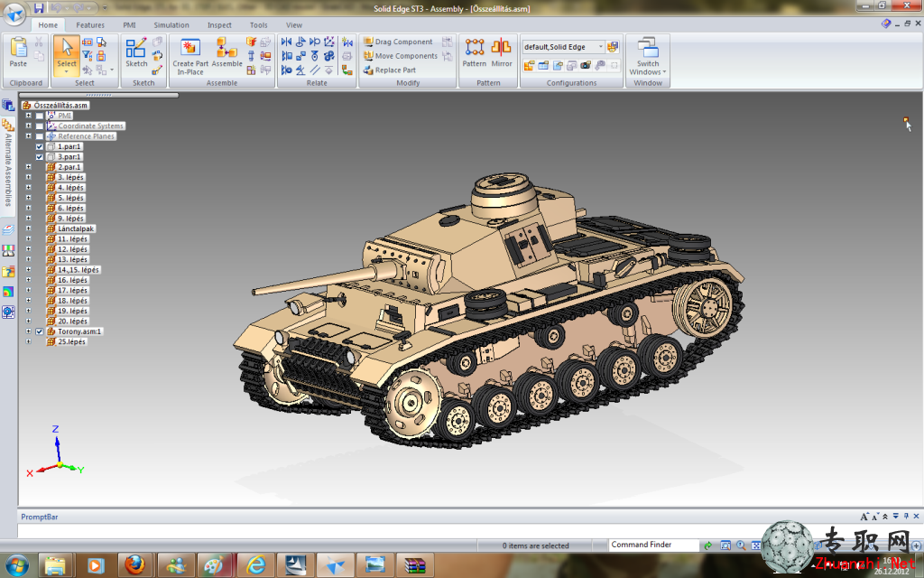Uncheck the 3.par:1 checkbox
Viewport: 924px width, 578px height.
(40, 157)
